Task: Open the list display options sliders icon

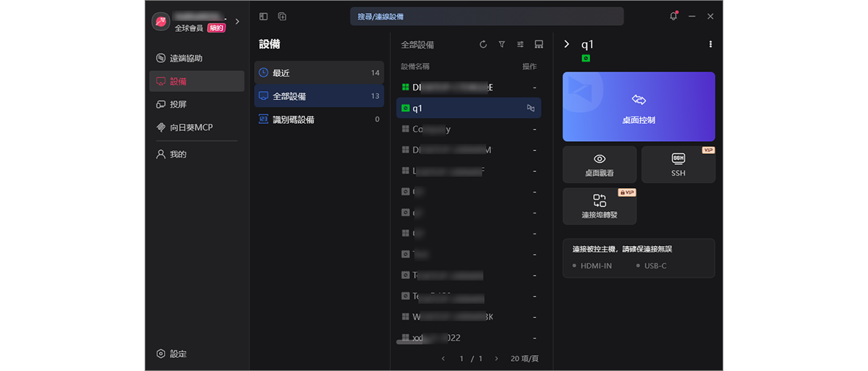Action: tap(520, 45)
